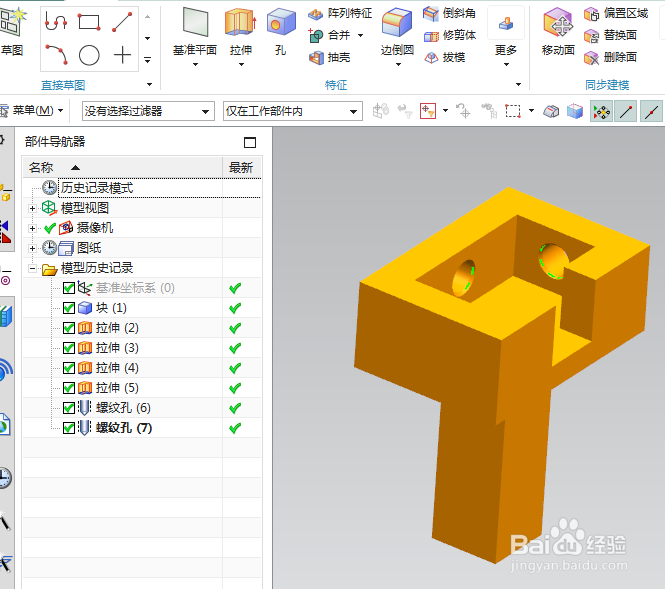Screen dimensions: 665x589
Task: Uncheck the 螺纹孔 (6) feature checkbox
Action: pyautogui.click(x=69, y=408)
